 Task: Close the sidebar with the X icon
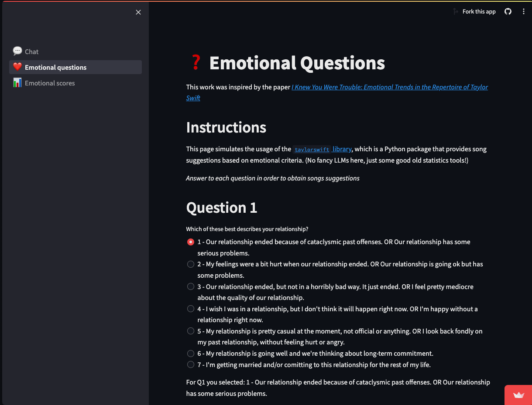(x=138, y=12)
